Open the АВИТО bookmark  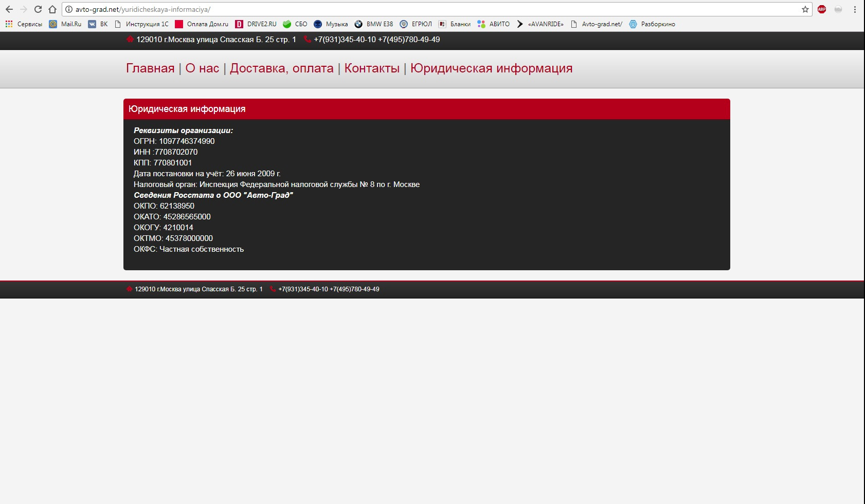point(493,24)
